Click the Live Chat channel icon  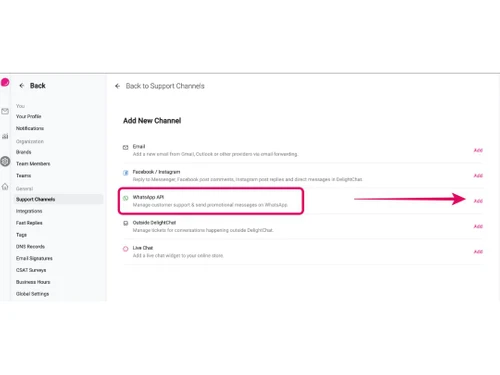[x=126, y=249]
